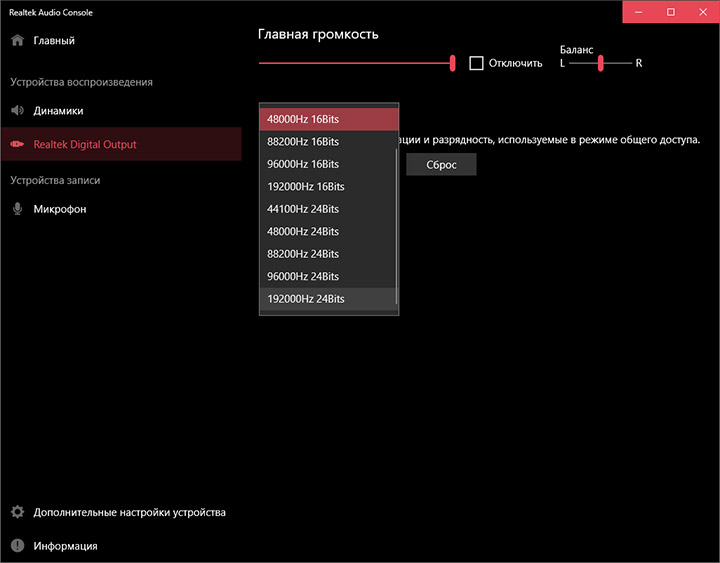Viewport: 720px width, 563px height.
Task: Click the gear icon for additional device settings
Action: tap(17, 512)
